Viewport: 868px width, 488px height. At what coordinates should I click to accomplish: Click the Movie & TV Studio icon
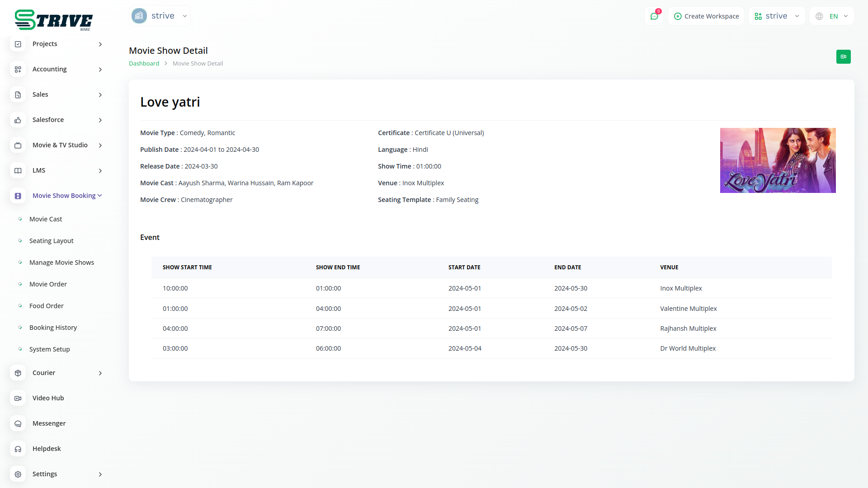click(18, 145)
